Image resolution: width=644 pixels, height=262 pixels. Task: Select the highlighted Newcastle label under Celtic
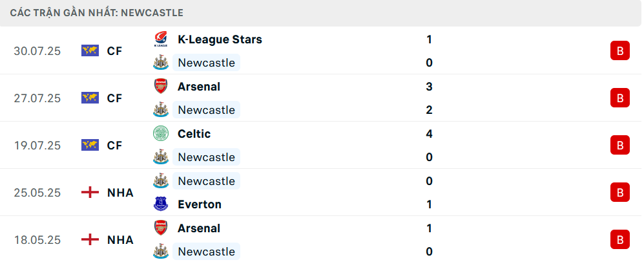tap(206, 157)
